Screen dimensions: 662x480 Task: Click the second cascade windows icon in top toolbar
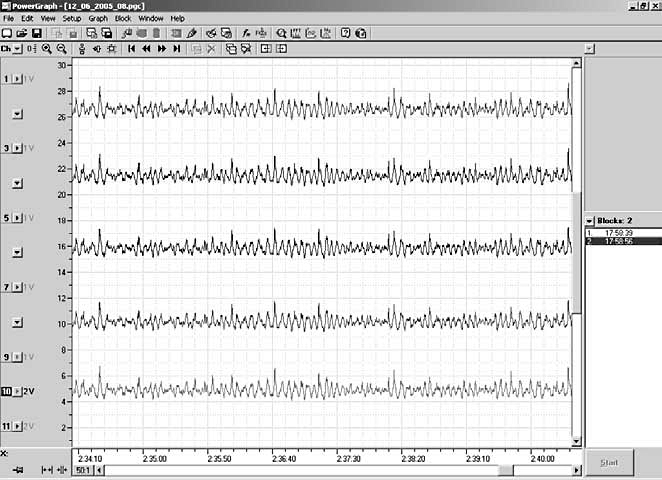coord(107,33)
